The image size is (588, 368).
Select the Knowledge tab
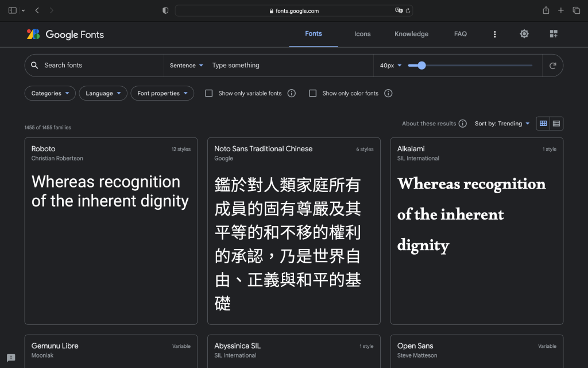(411, 34)
